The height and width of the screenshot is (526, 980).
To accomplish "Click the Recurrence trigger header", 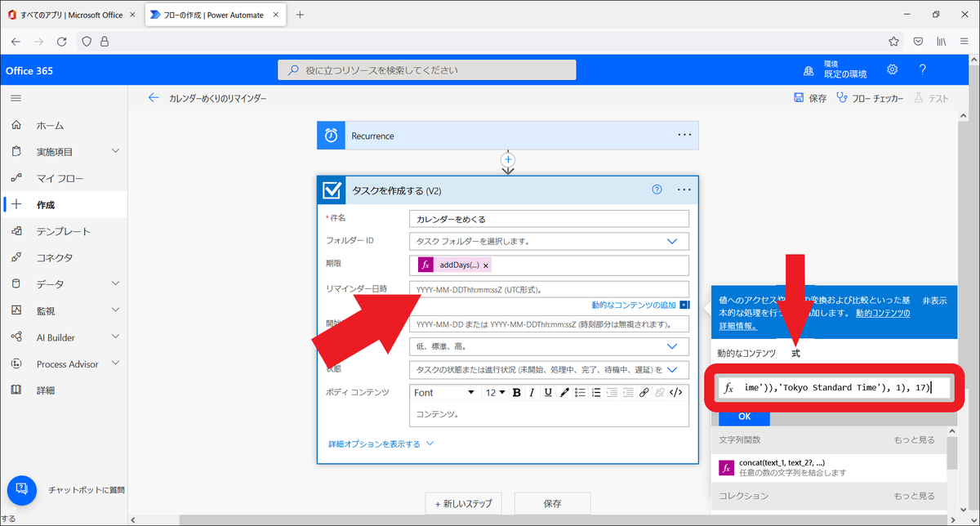I will [x=507, y=136].
